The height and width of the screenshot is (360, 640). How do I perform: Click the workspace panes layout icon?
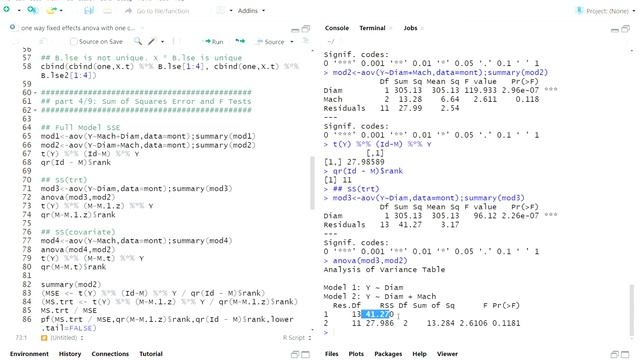[221, 11]
